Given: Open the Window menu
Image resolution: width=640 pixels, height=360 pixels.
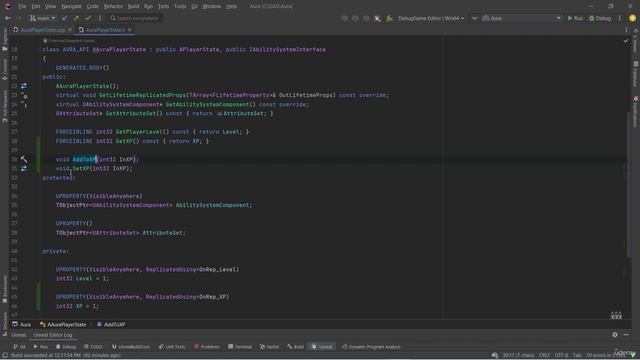Looking at the screenshot, I should 212,6.
